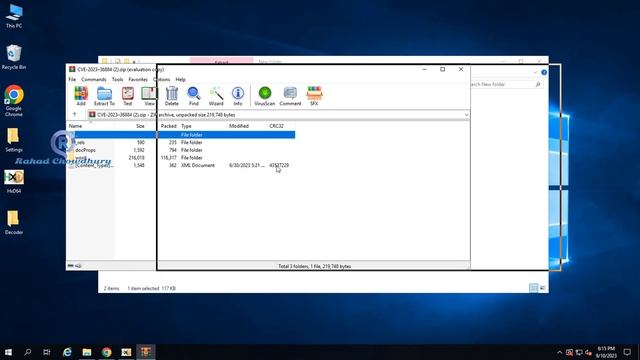Click the Add toolbar icon in WinRAR

click(81, 96)
